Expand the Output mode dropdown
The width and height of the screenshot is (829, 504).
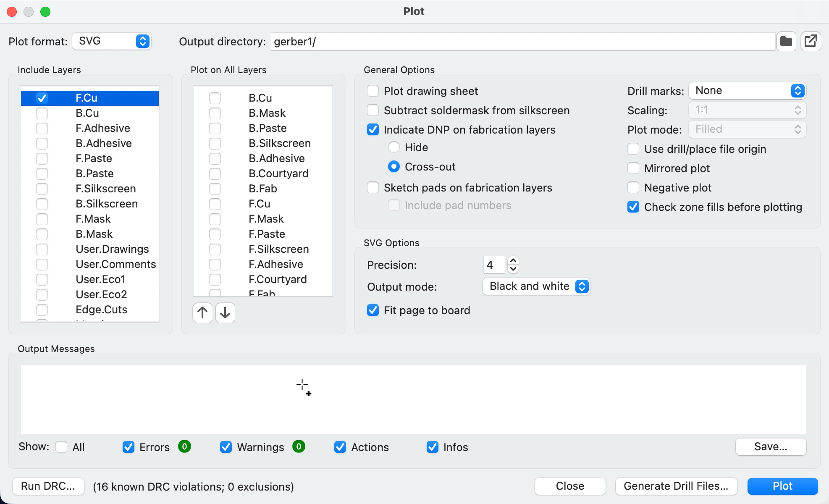tap(537, 286)
